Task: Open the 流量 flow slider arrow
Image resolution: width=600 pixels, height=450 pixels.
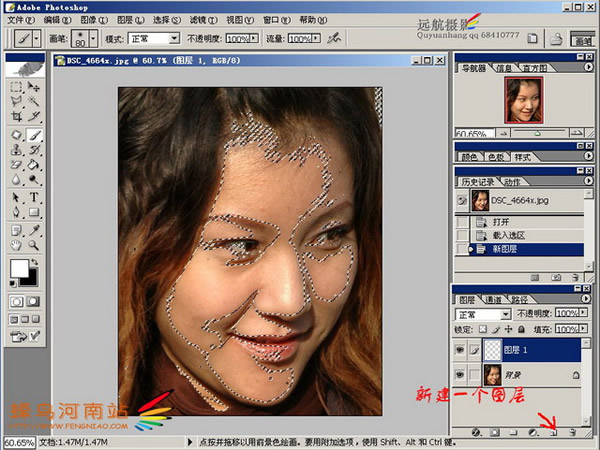Action: pos(316,38)
